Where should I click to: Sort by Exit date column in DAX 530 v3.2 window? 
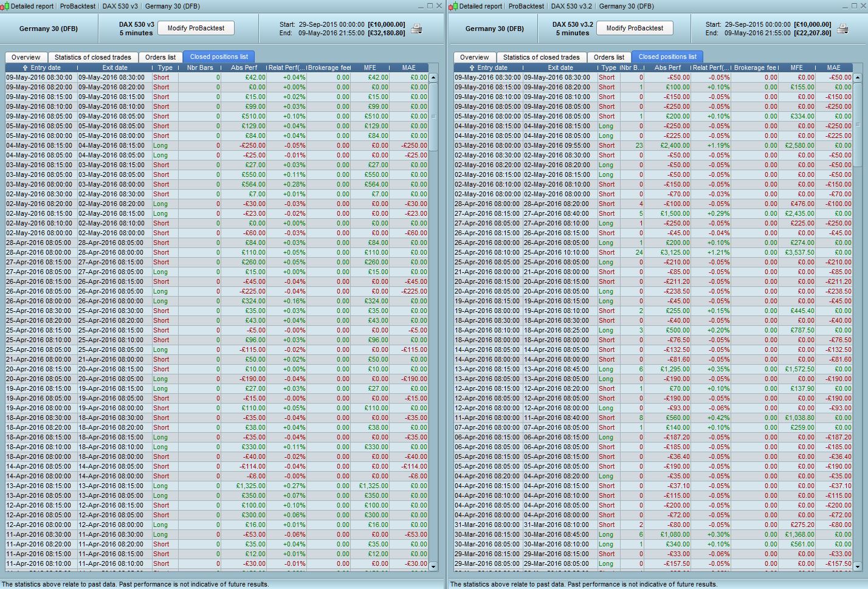[560, 67]
